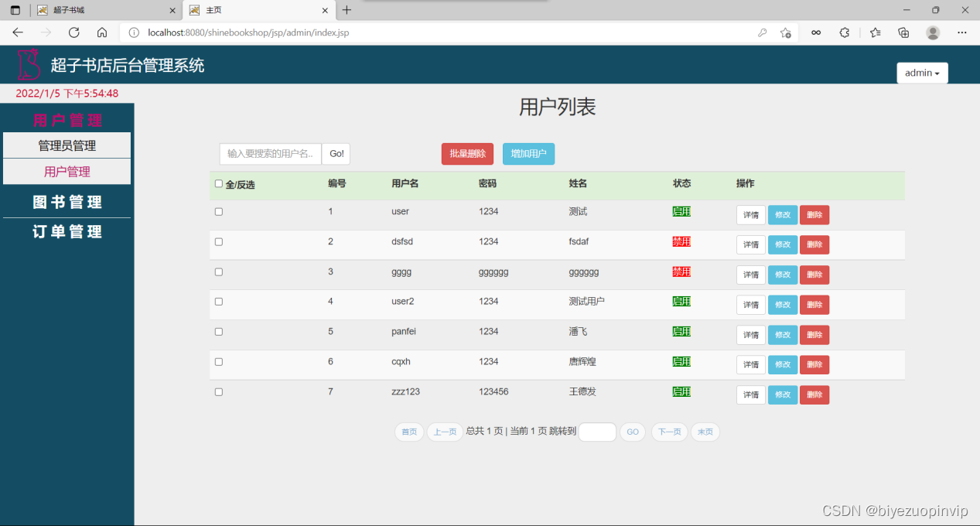Image resolution: width=980 pixels, height=526 pixels.
Task: Click the bookstore logo icon
Action: coord(29,64)
